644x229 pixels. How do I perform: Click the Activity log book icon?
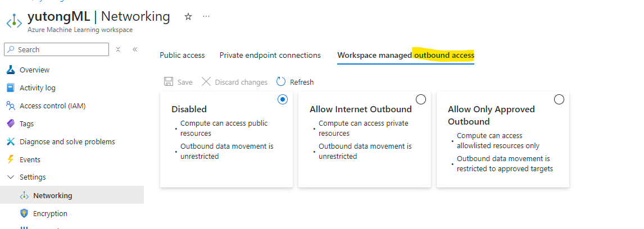point(11,88)
